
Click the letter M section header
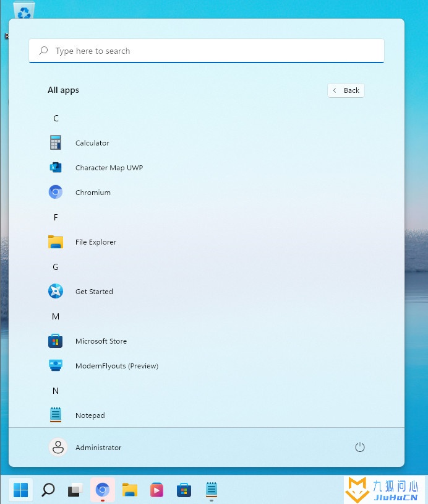[x=56, y=316]
